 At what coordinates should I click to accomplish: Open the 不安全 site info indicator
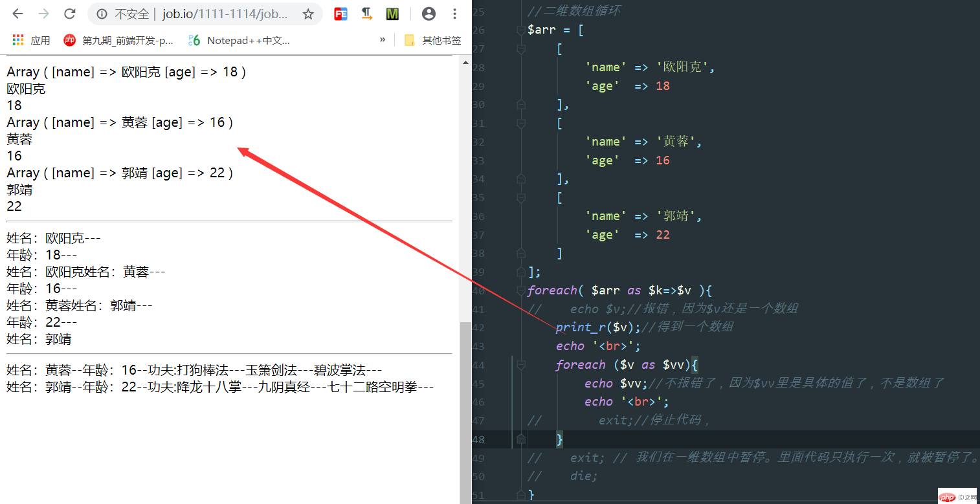[x=122, y=14]
